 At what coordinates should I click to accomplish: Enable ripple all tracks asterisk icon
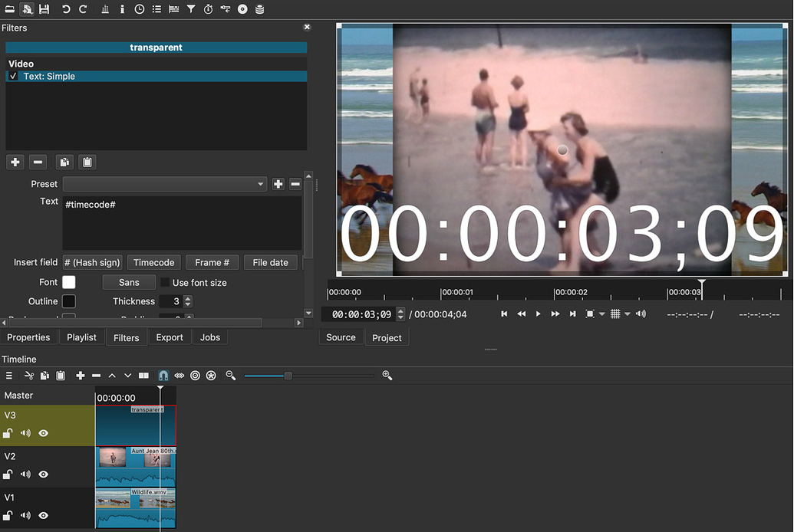[211, 376]
